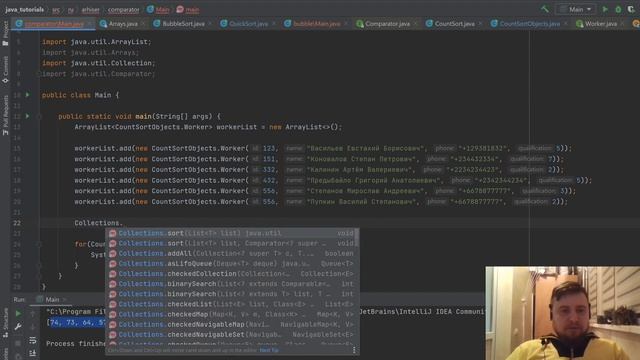This screenshot has height=360, width=640.
Task: Choose Collections.checkedMap suggestion
Action: [x=231, y=314]
